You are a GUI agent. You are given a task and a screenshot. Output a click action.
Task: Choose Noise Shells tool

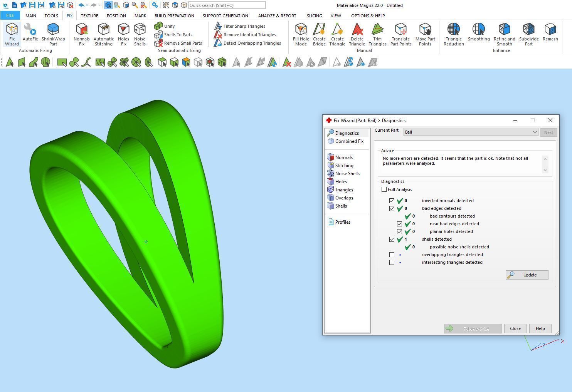(140, 34)
